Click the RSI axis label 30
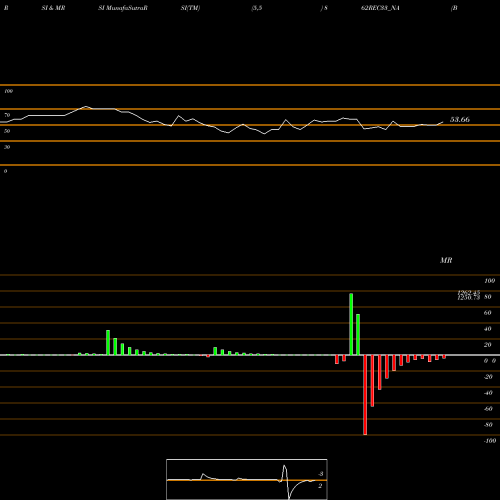Viewport: 500px width, 500px height. [x=7, y=147]
